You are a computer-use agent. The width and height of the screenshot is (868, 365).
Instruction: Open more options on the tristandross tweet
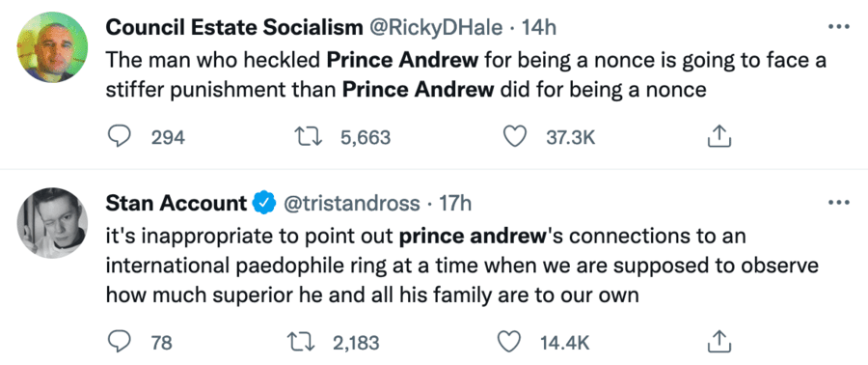[838, 204]
